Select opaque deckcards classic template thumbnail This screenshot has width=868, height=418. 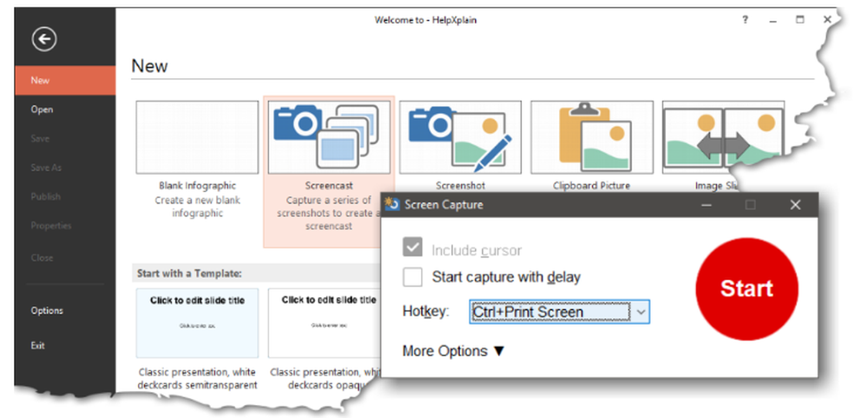(x=325, y=323)
